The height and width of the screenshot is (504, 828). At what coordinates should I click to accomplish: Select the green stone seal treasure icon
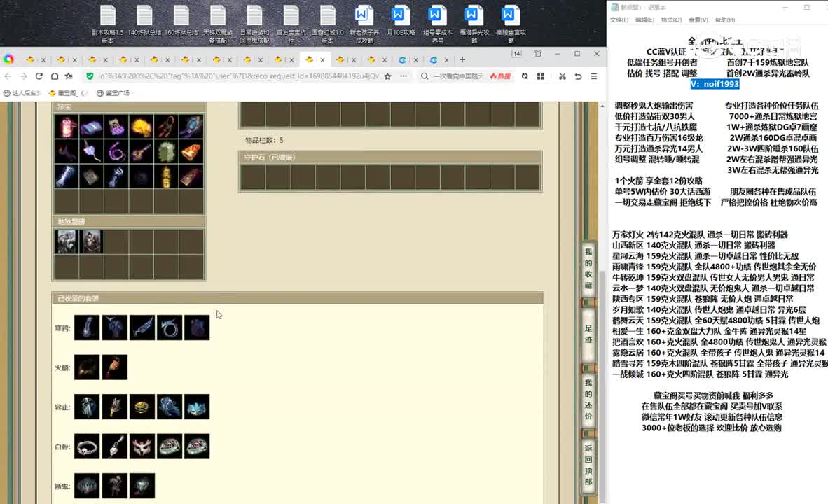[x=166, y=152]
